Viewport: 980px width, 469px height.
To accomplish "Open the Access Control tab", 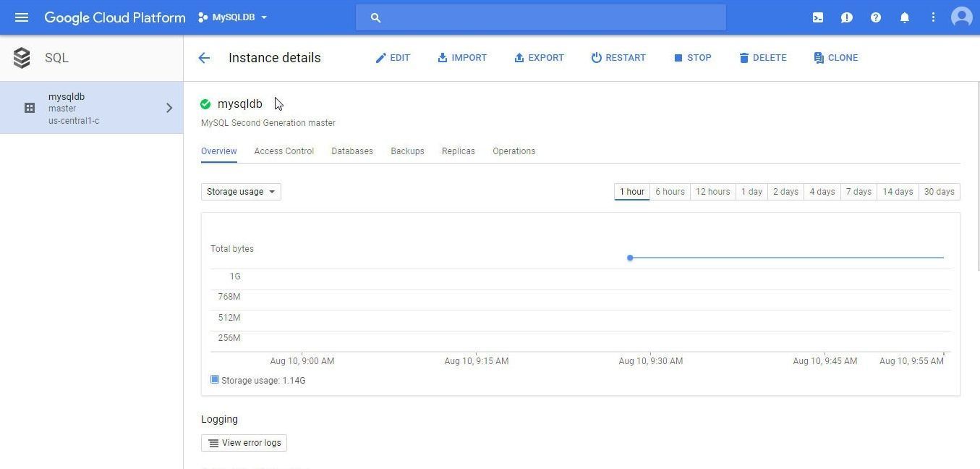I will click(x=284, y=151).
